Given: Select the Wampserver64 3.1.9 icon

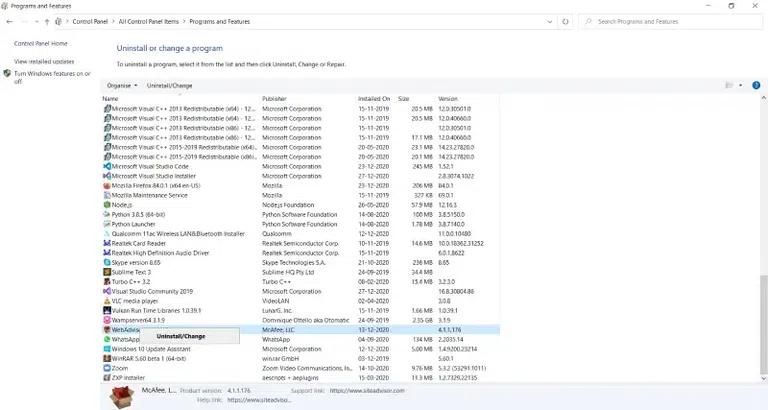Looking at the screenshot, I should (107, 320).
